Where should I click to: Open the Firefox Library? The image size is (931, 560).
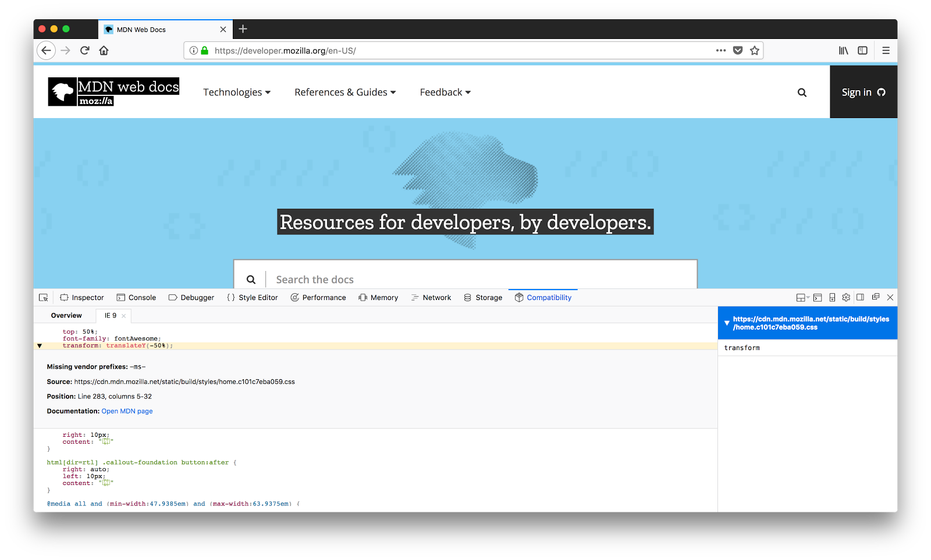[x=843, y=51]
